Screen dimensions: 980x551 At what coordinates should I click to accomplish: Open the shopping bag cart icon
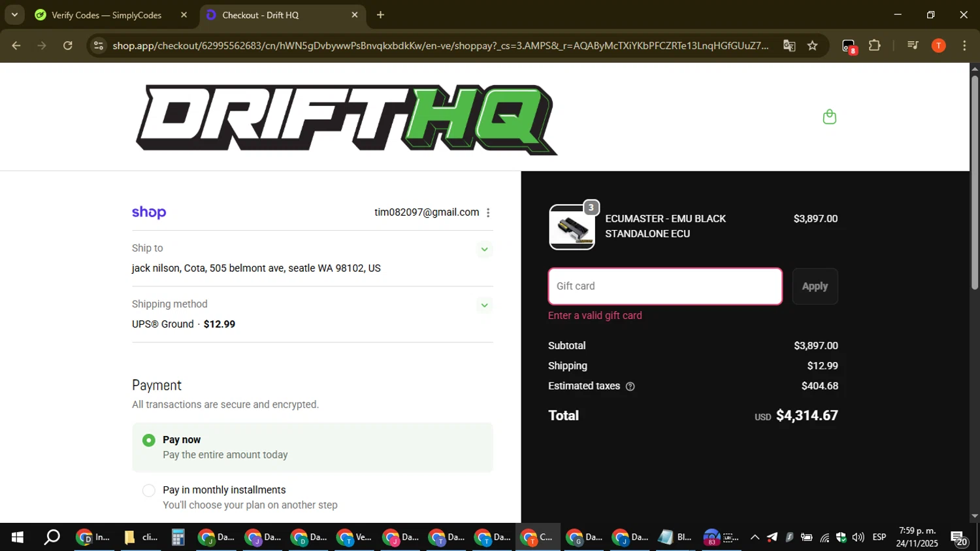829,117
